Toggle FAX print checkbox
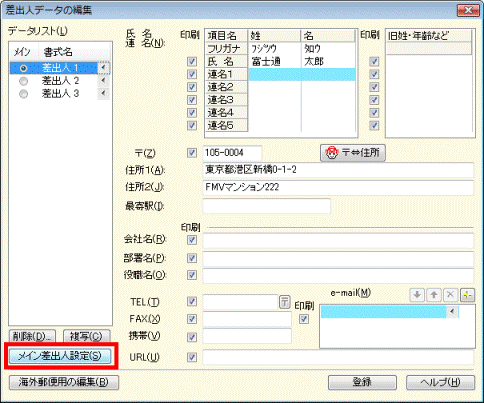The width and height of the screenshot is (484, 403). click(192, 319)
